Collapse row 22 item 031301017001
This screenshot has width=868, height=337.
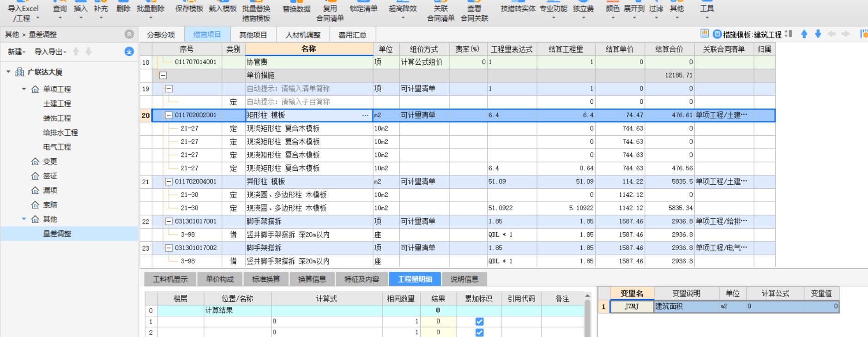click(169, 222)
